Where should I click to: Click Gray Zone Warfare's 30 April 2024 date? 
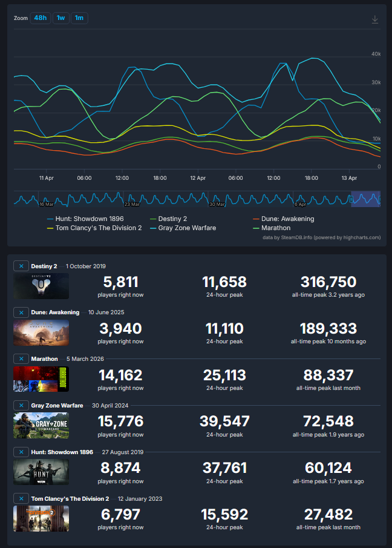(110, 406)
